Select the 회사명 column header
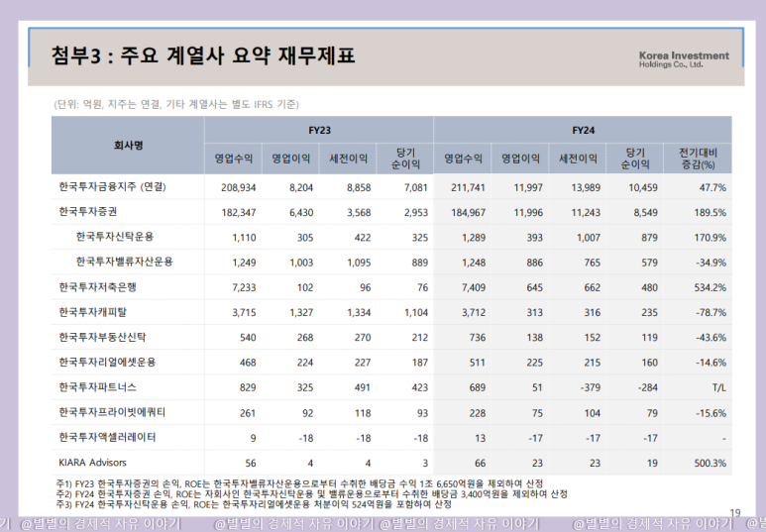 coord(128,145)
